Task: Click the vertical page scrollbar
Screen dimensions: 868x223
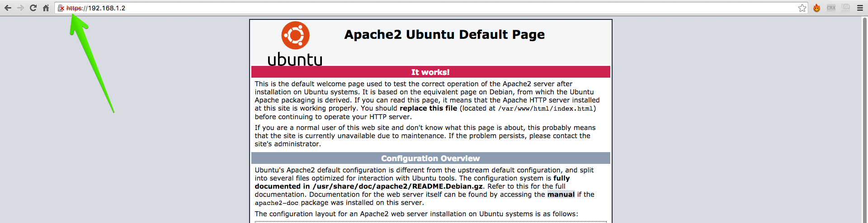Action: pos(864,120)
